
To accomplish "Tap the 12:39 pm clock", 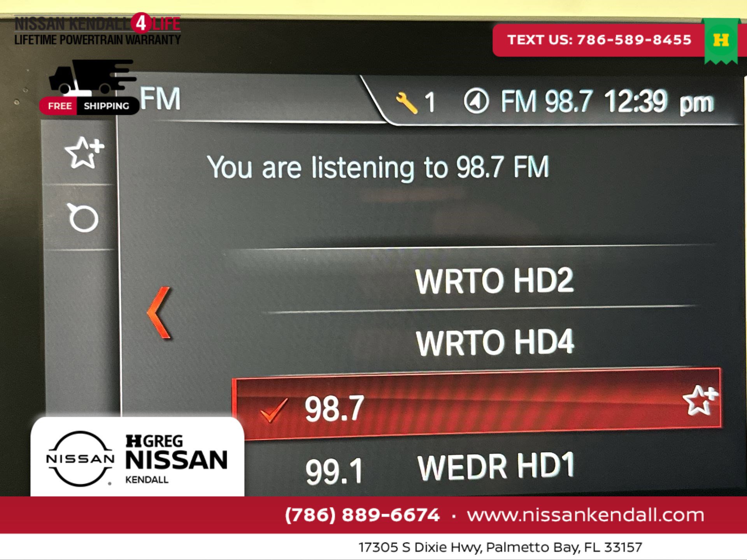I will pos(658,102).
